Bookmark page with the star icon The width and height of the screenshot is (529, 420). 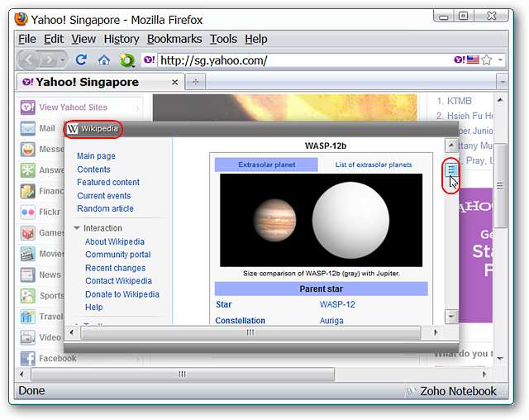(488, 60)
